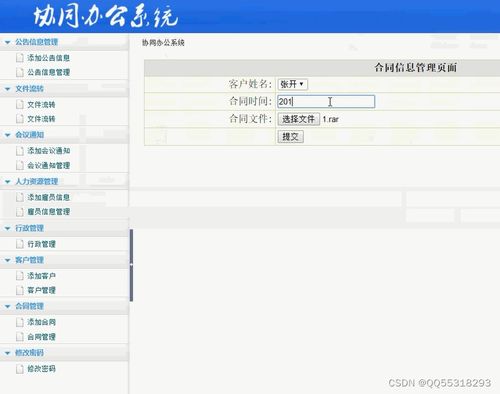Open the 合同管理 sub-item link

tap(41, 337)
